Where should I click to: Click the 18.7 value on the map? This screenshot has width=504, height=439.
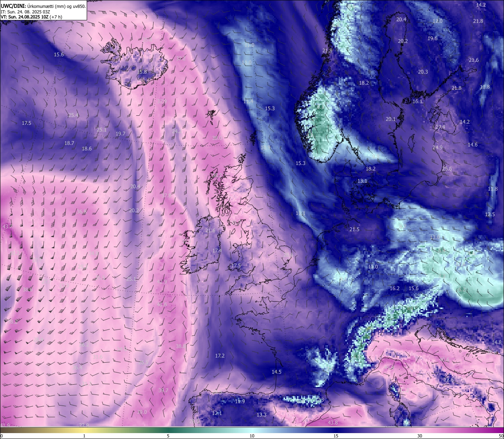pyautogui.click(x=69, y=143)
